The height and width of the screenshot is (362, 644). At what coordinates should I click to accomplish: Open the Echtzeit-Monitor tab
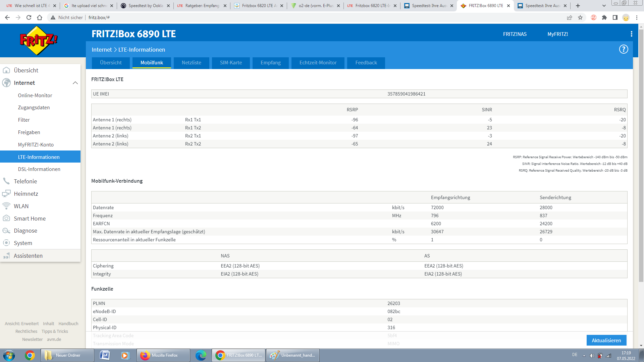click(318, 63)
